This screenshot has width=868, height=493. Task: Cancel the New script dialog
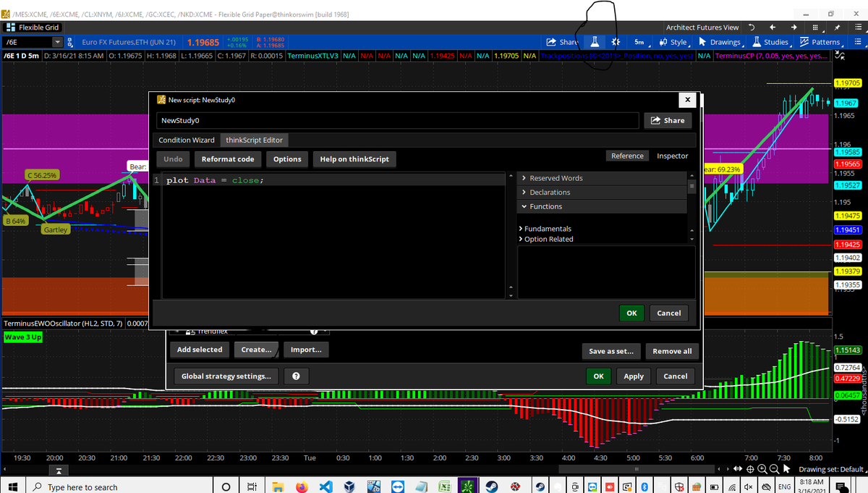click(x=668, y=313)
